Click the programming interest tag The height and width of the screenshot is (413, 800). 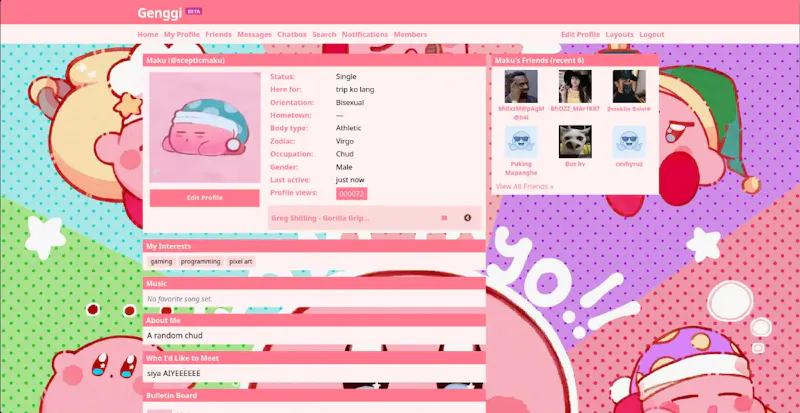(x=201, y=261)
